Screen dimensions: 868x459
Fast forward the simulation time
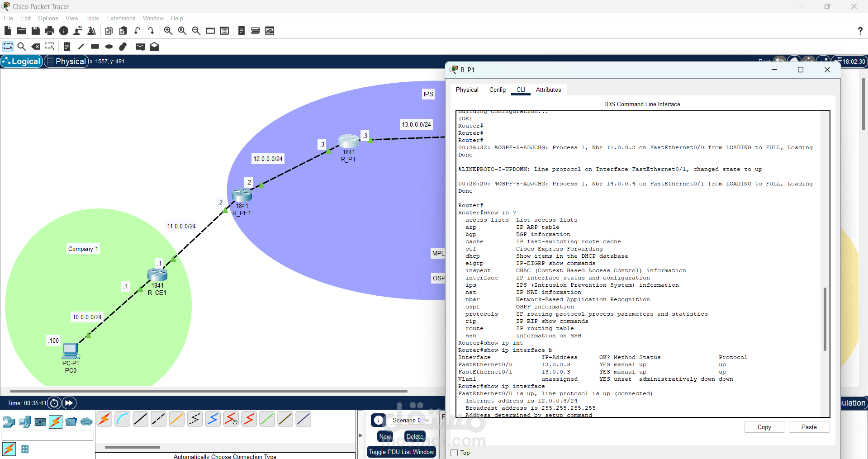click(x=69, y=403)
